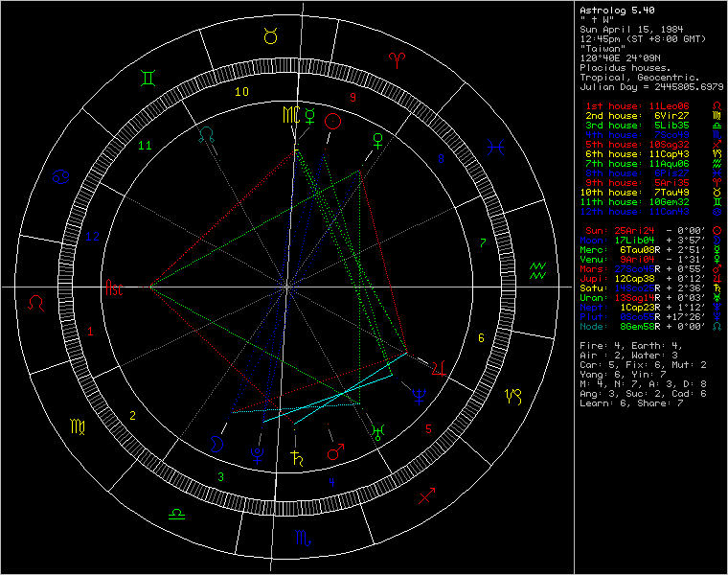Click the 'Placidus houses.' line
The width and height of the screenshot is (728, 575).
click(x=626, y=67)
